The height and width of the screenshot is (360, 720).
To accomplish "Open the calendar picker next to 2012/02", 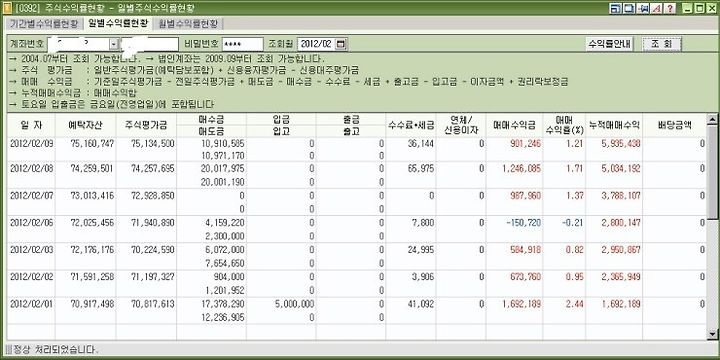I will click(340, 44).
